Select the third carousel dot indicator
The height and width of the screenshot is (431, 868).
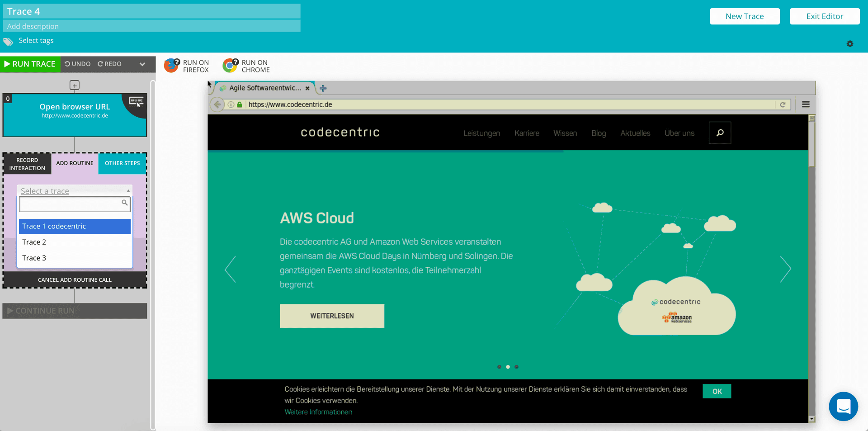(516, 367)
